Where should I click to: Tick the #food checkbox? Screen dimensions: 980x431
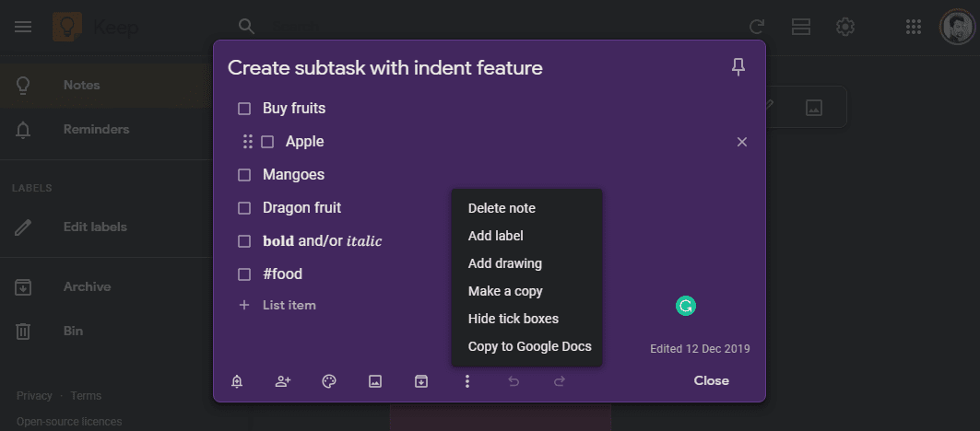(x=244, y=274)
